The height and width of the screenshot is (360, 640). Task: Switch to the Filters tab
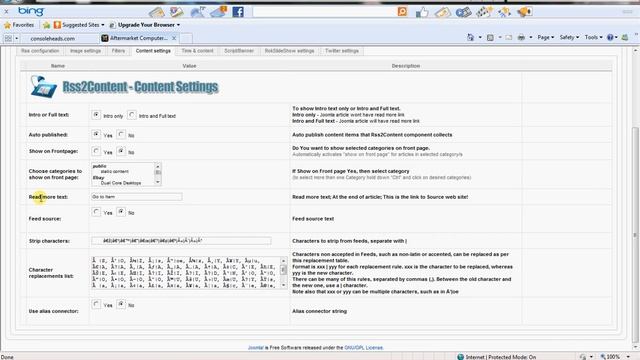point(118,51)
